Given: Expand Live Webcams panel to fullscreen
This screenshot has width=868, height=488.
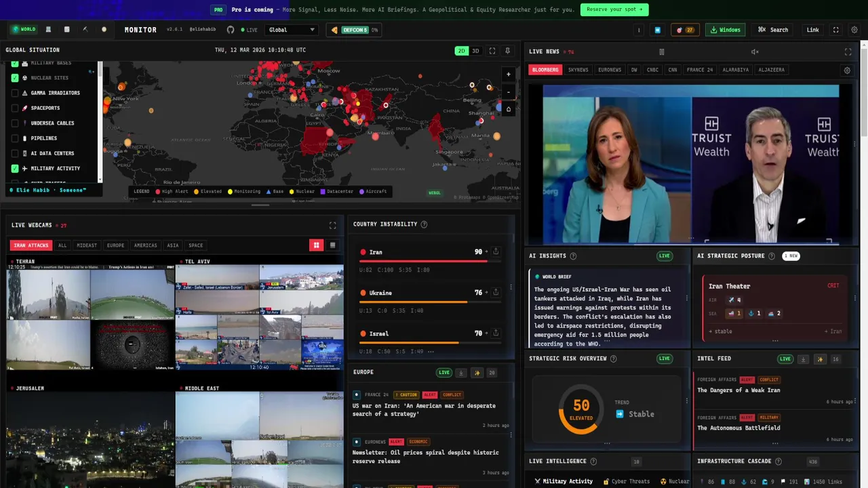Looking at the screenshot, I should pos(332,225).
